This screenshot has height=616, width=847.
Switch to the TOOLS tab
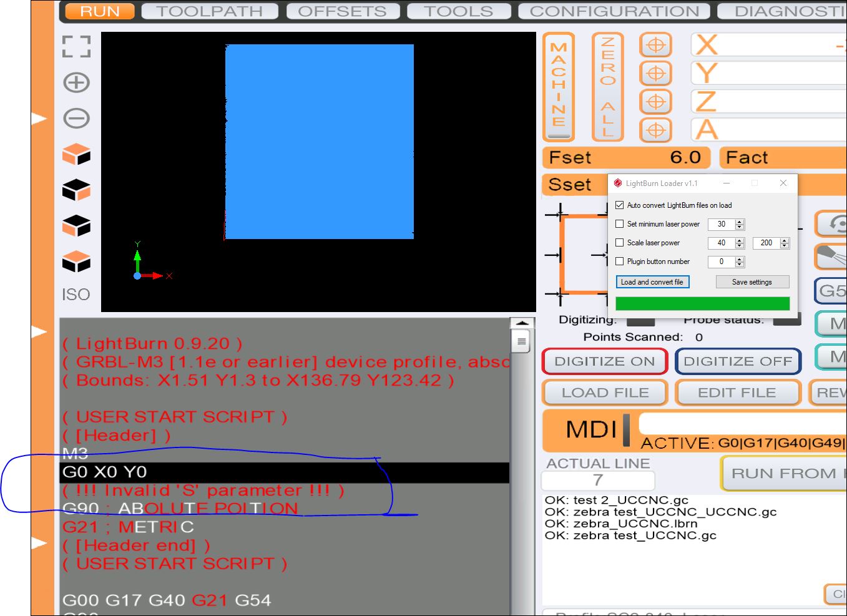click(x=459, y=11)
